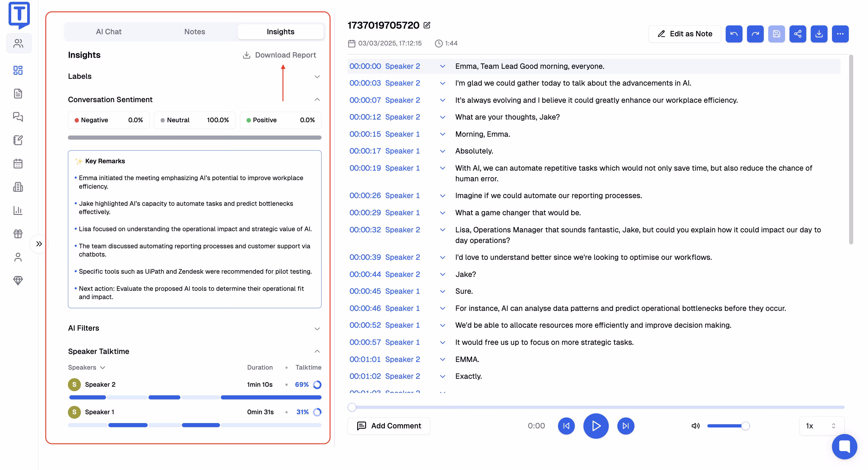
Task: Switch to the AI Chat tab
Action: click(109, 32)
